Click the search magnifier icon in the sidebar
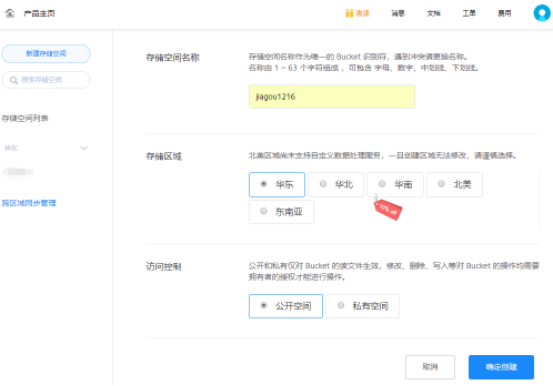 click(x=14, y=80)
